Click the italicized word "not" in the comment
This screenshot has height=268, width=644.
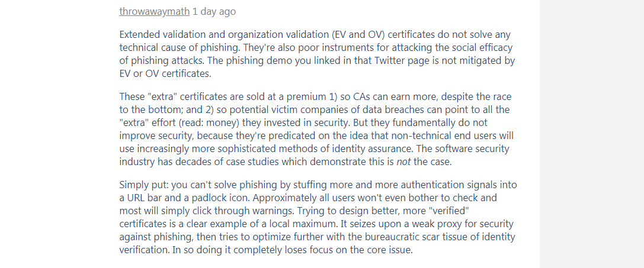pyautogui.click(x=403, y=162)
